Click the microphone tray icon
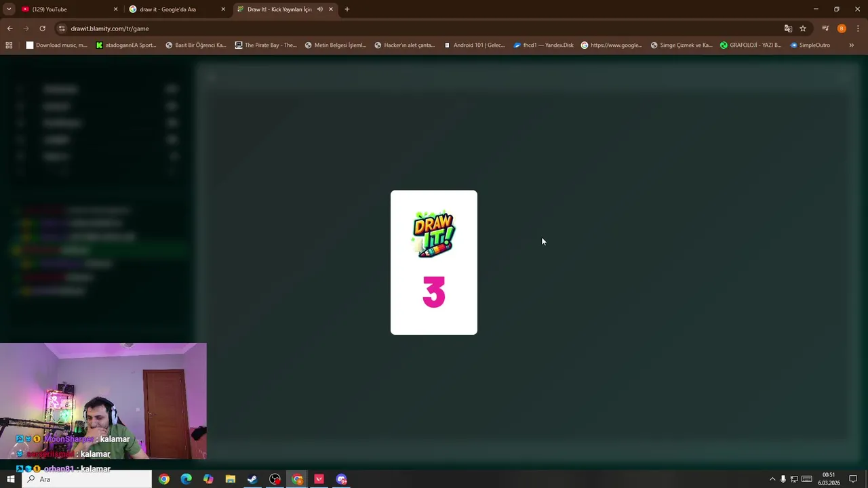The width and height of the screenshot is (868, 488). pos(783,479)
